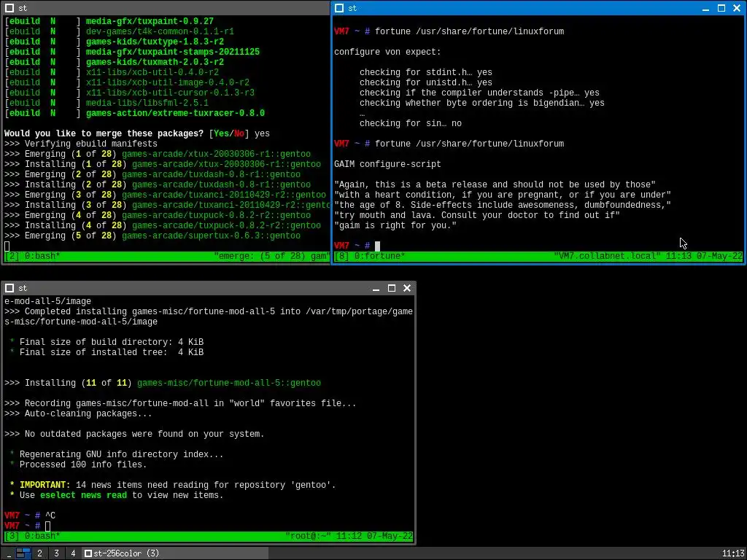The image size is (747, 560).
Task: Click 'games-arcade/tuxdash-0.8-r1::gentoo' on the Emerging line
Action: click(211, 174)
